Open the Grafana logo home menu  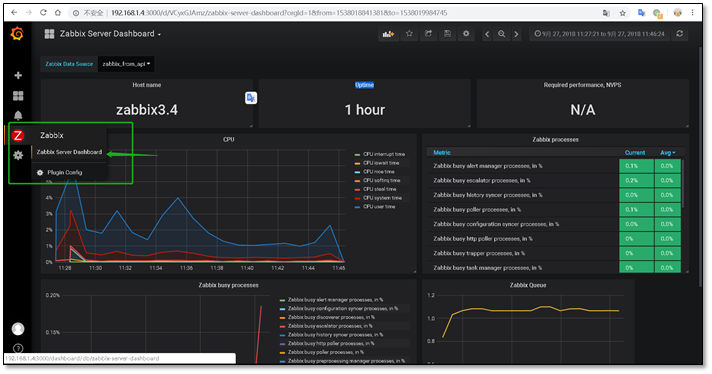tap(17, 34)
